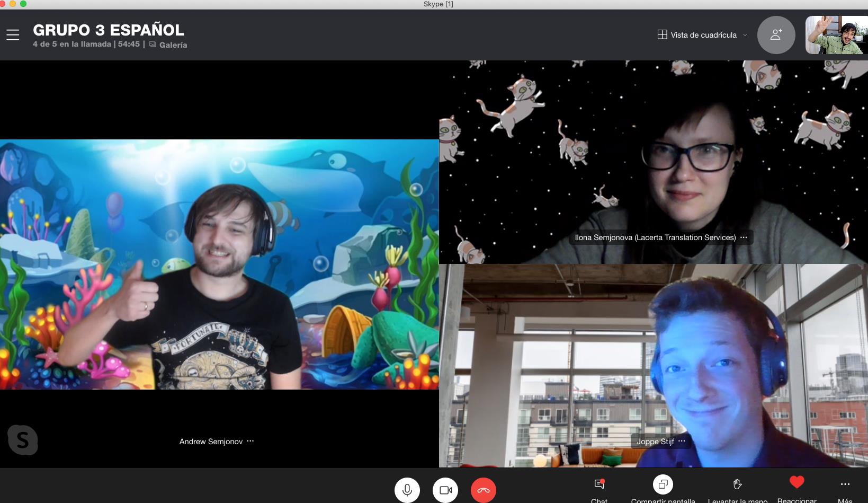This screenshot has width=868, height=503.
Task: Click the GRUPO 3 ESPAÑOL title
Action: click(x=109, y=30)
